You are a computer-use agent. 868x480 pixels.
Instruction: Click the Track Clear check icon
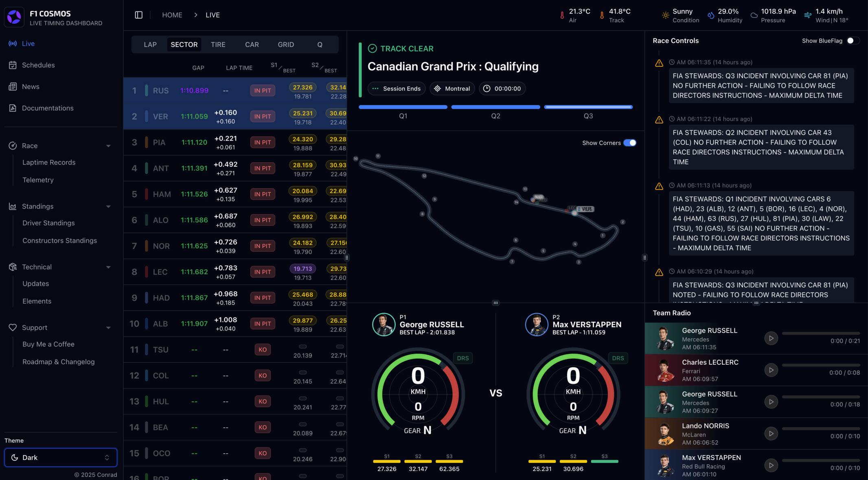pos(372,48)
